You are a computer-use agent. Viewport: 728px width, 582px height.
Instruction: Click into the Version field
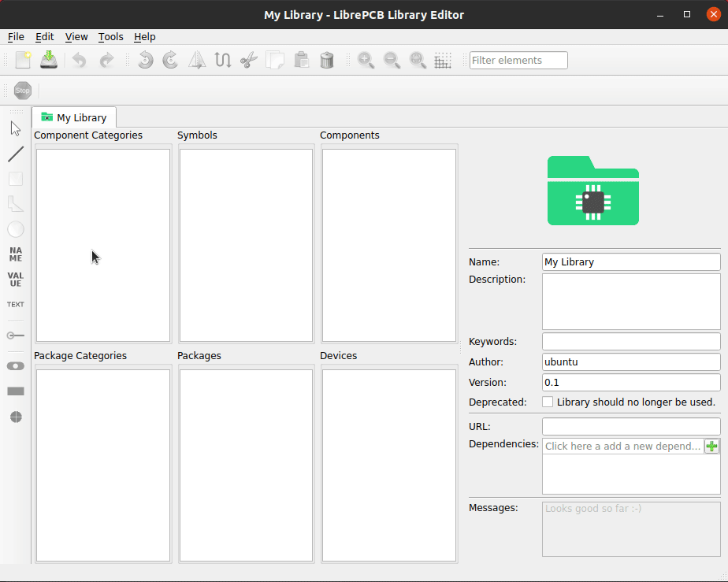[631, 383]
